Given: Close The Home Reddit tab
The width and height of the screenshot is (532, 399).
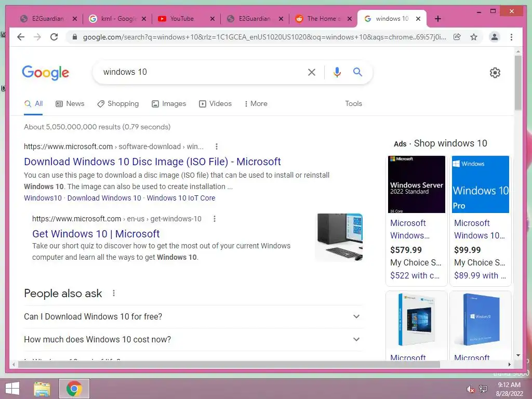Looking at the screenshot, I should [350, 19].
